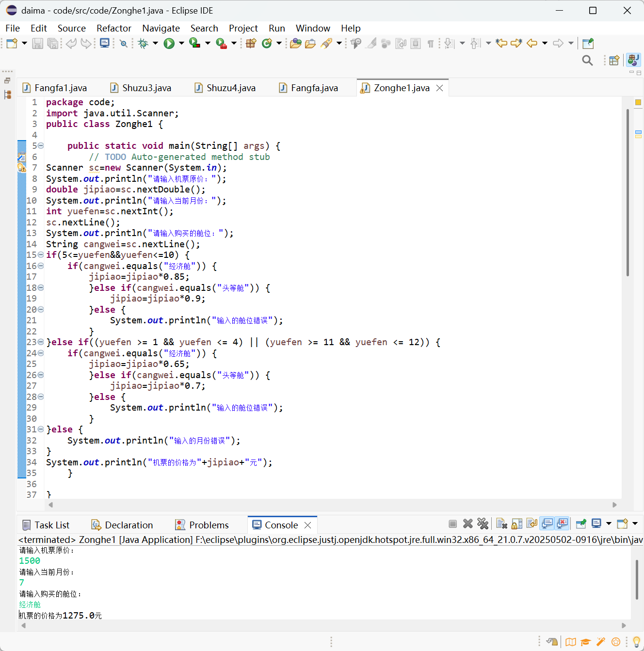
Task: Click the Pin Console icon
Action: [581, 524]
